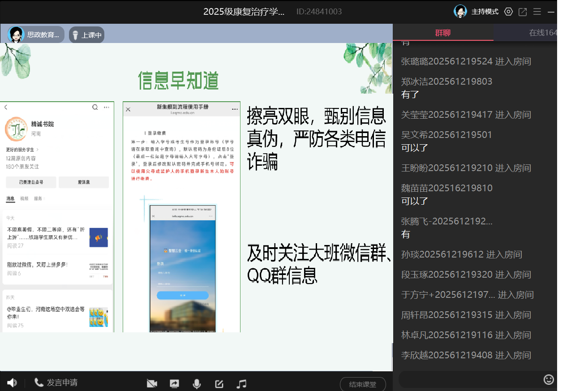The image size is (588, 391).
Task: Open the whiteboard edit icon
Action: [219, 384]
